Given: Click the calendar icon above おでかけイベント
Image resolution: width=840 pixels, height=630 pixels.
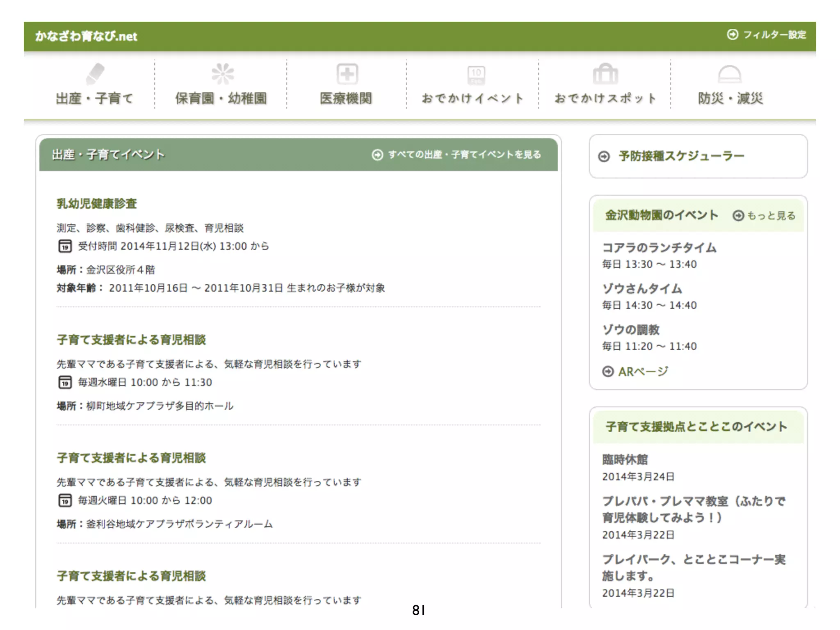Looking at the screenshot, I should [476, 75].
